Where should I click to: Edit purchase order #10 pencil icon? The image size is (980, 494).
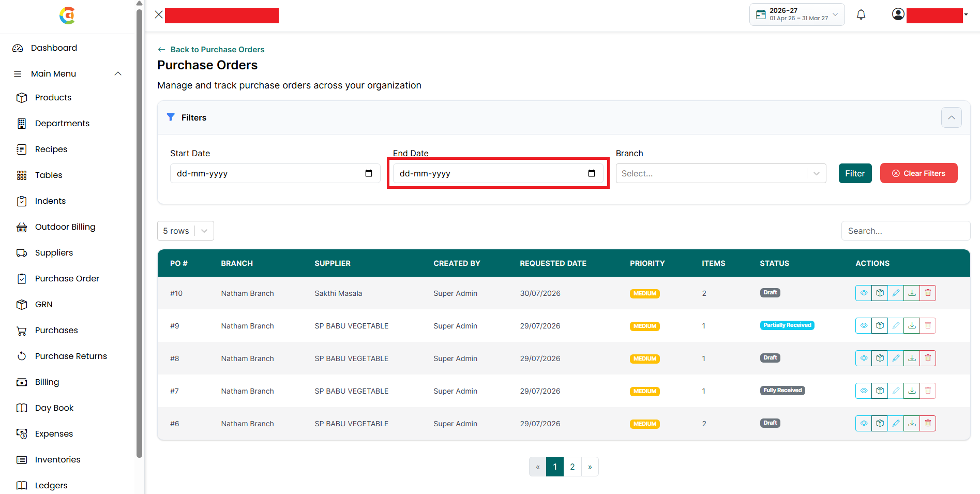coord(896,293)
